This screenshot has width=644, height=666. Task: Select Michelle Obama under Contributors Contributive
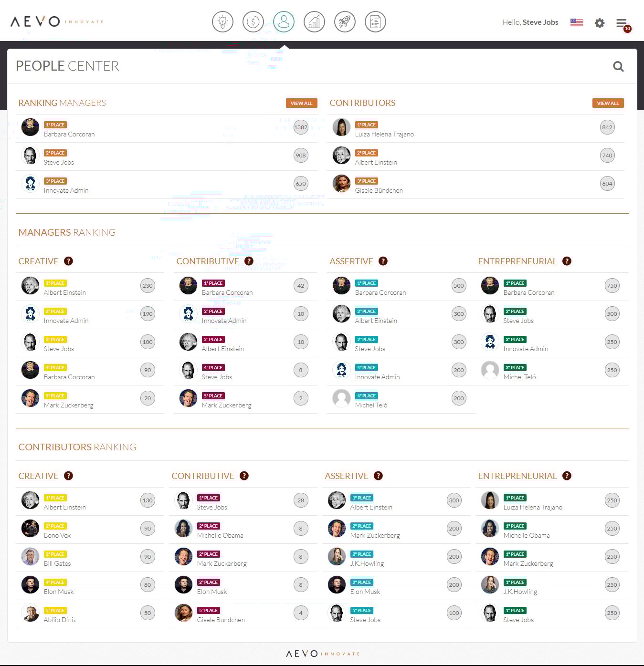(x=220, y=536)
